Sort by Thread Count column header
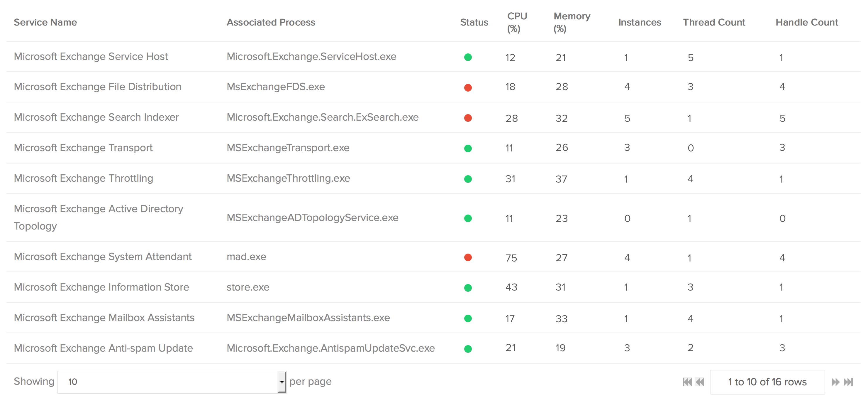The height and width of the screenshot is (398, 868). [714, 22]
